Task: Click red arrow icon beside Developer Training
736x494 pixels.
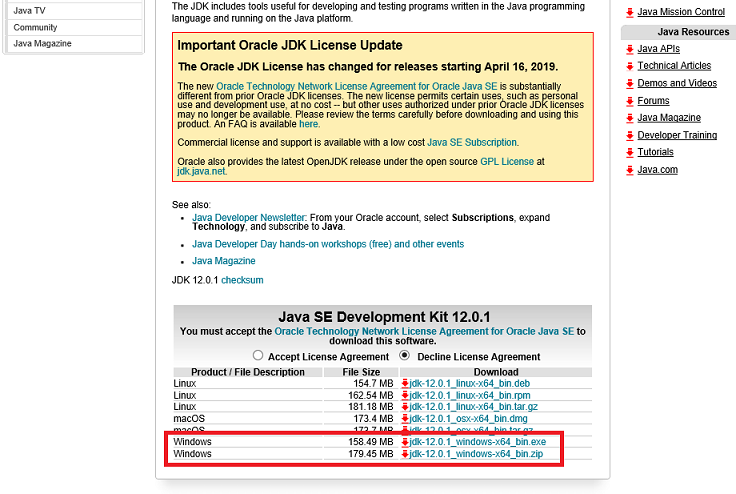Action: [x=630, y=135]
